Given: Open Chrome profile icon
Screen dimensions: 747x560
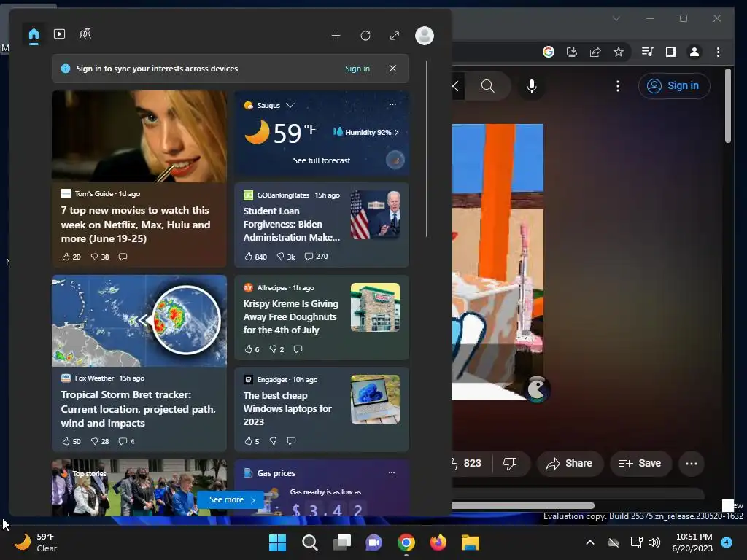Looking at the screenshot, I should pyautogui.click(x=694, y=52).
